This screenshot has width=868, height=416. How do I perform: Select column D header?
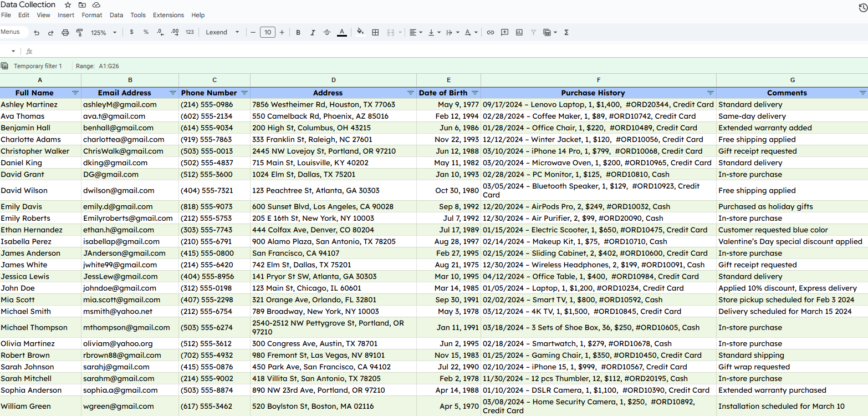pyautogui.click(x=334, y=80)
